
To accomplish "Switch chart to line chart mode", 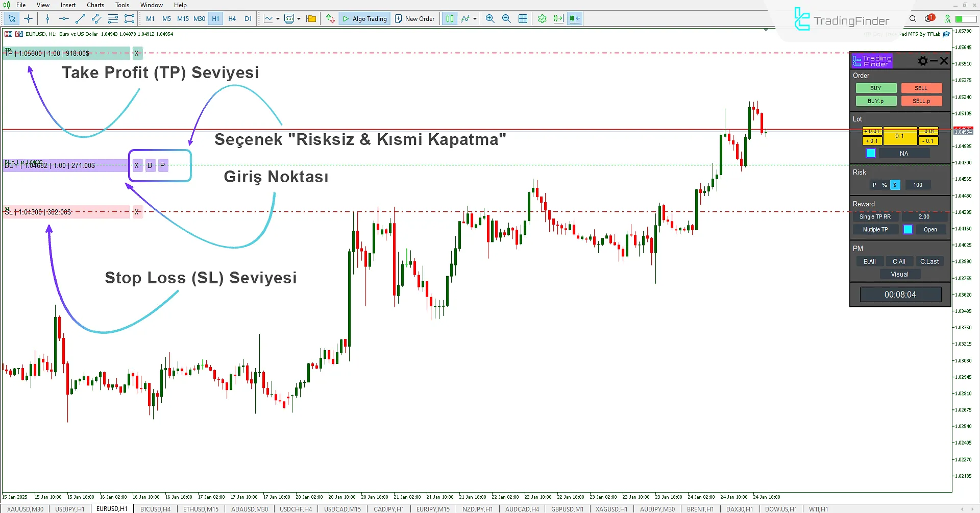I will pos(268,18).
